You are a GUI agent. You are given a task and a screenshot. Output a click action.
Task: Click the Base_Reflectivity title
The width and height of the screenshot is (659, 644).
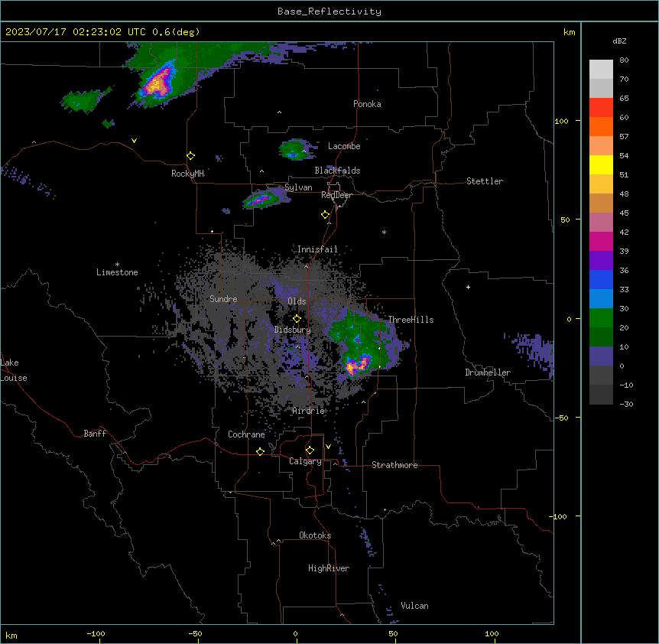click(329, 11)
